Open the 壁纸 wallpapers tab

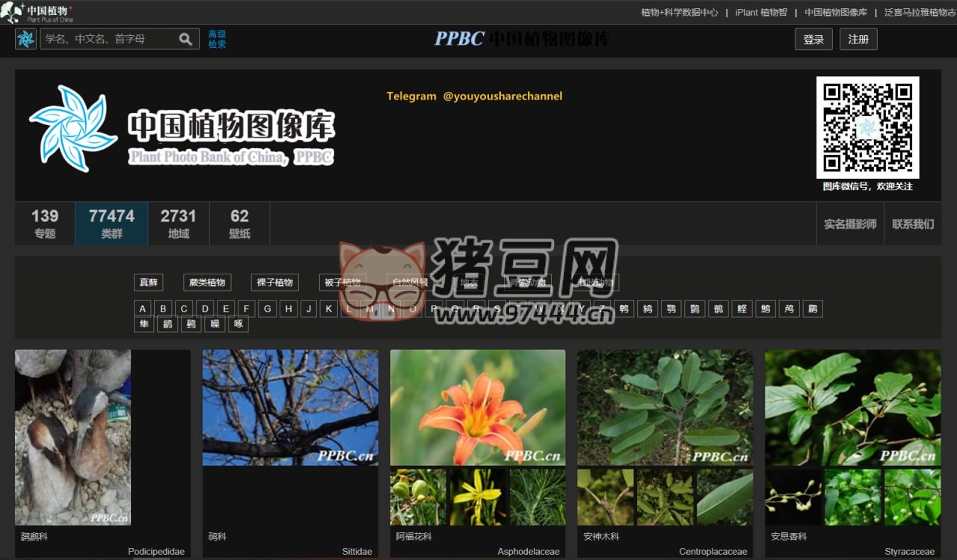[x=239, y=223]
